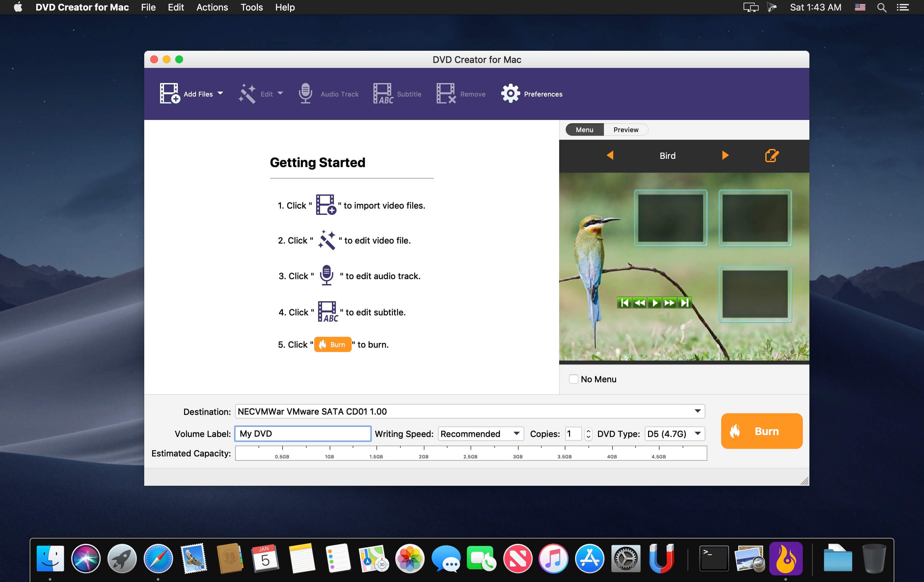Go to previous menu template arrow
This screenshot has height=582, width=924.
coord(610,155)
